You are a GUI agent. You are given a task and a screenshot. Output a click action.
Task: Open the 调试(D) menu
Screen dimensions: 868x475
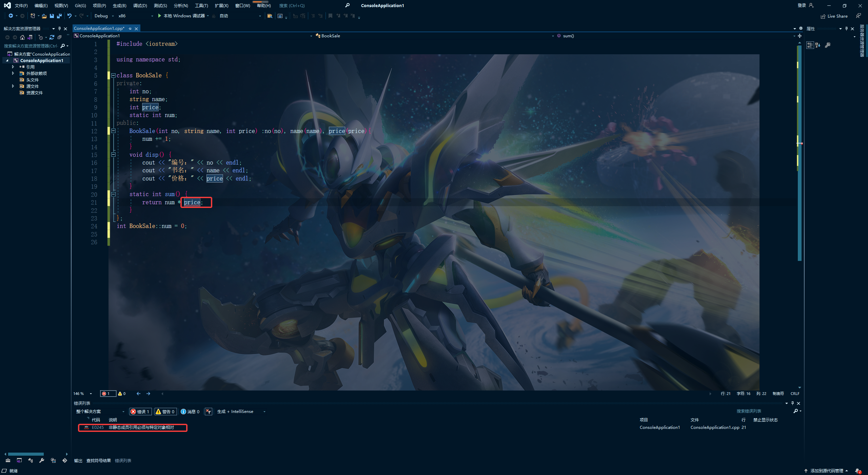(x=140, y=5)
